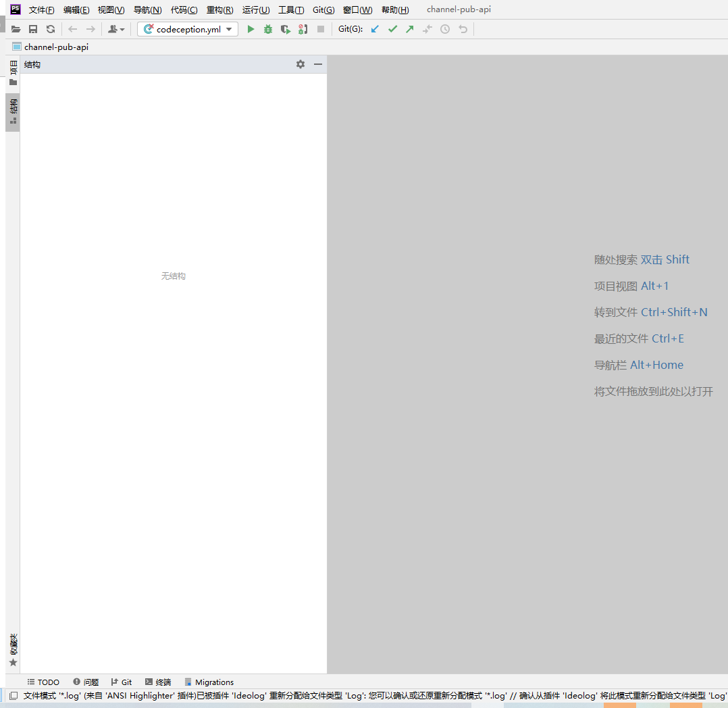The width and height of the screenshot is (728, 708).
Task: Start debugging with the bug icon
Action: point(268,29)
